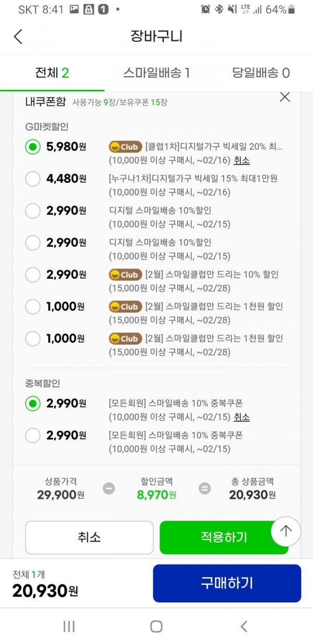Tap the minus circle icon beside 할인금액
This screenshot has height=644, width=313.
point(109,488)
